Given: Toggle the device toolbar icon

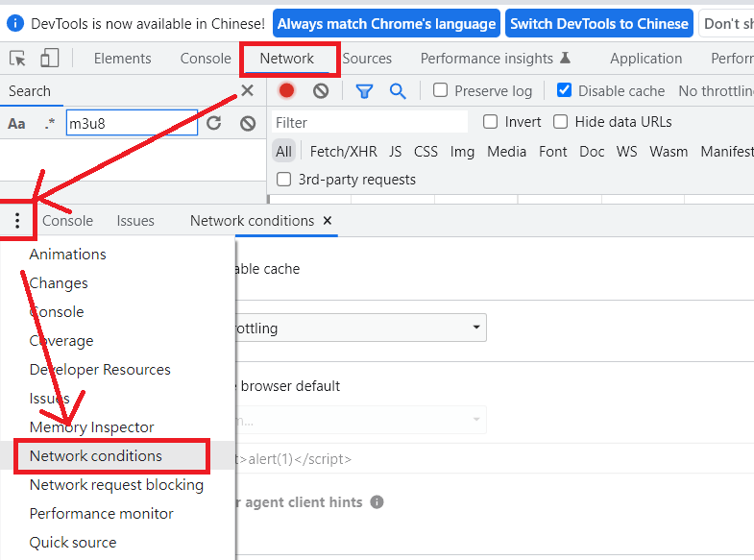Looking at the screenshot, I should pyautogui.click(x=48, y=59).
